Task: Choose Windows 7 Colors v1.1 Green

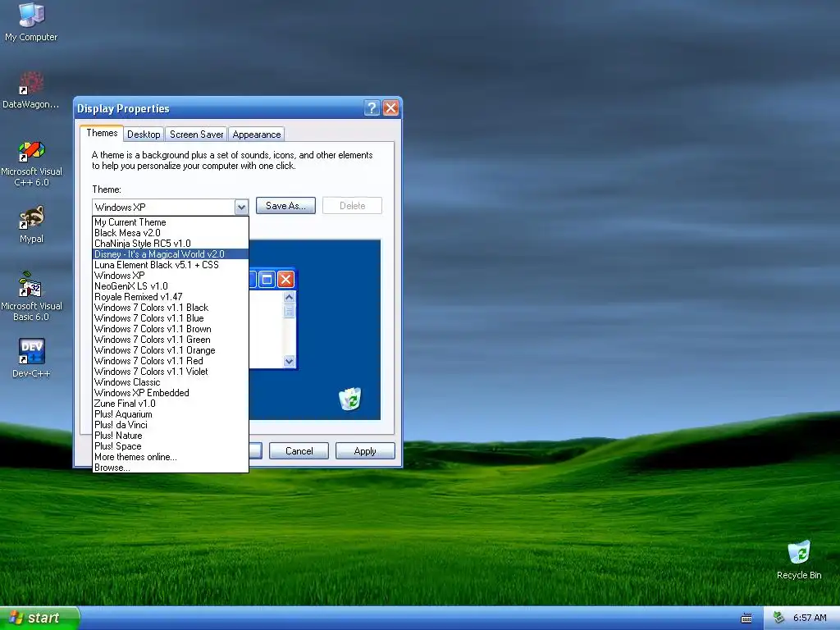Action: point(171,340)
